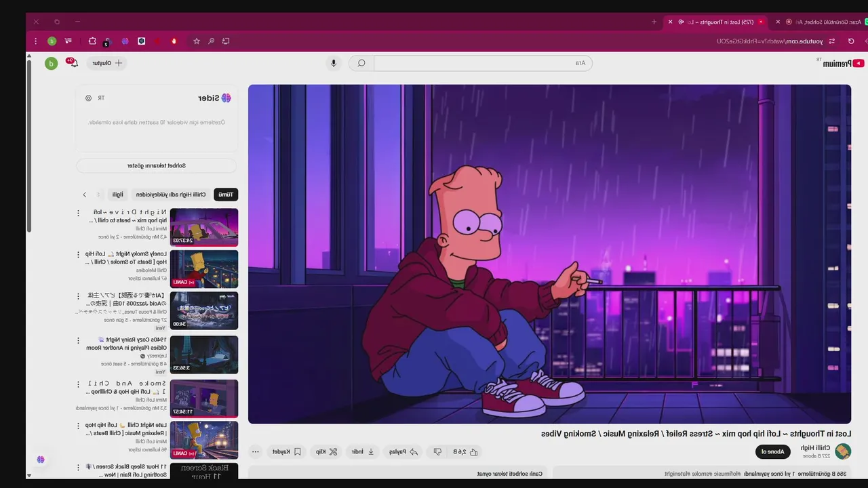Click the İndir download button
This screenshot has height=488, width=868.
(363, 451)
